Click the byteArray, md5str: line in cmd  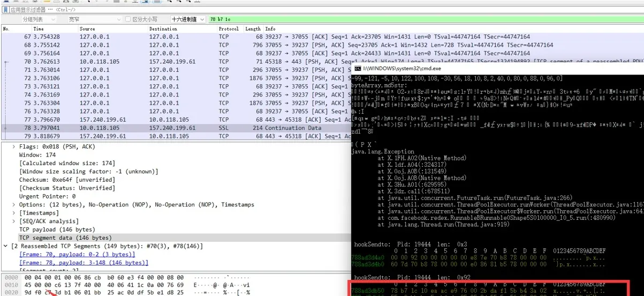click(x=380, y=85)
